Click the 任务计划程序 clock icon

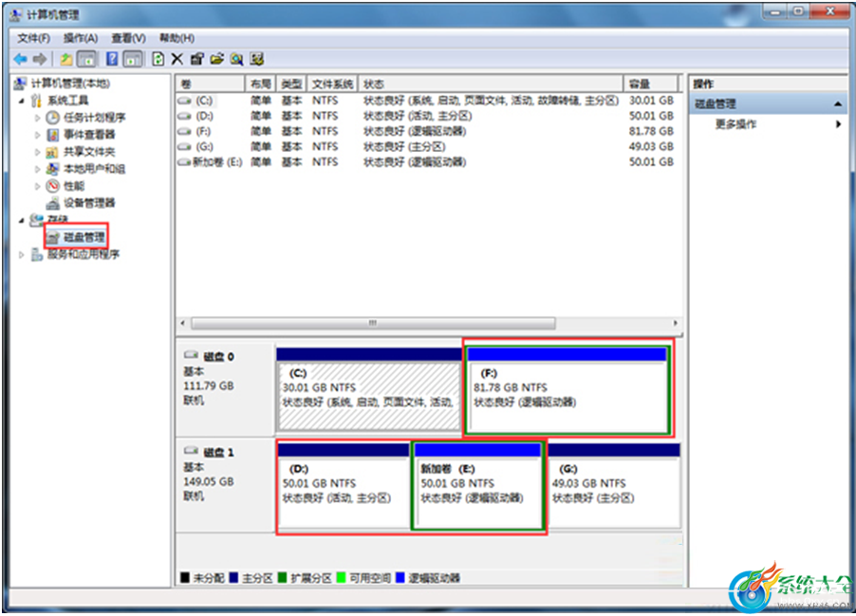[52, 118]
